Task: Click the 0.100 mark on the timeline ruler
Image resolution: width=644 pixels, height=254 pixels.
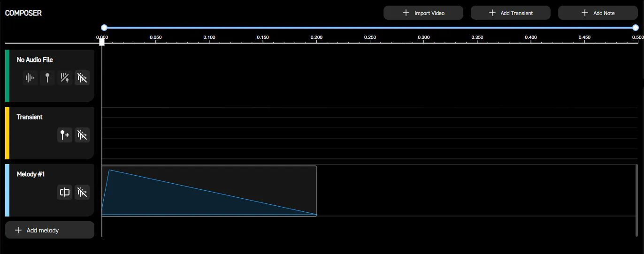Action: click(x=209, y=37)
